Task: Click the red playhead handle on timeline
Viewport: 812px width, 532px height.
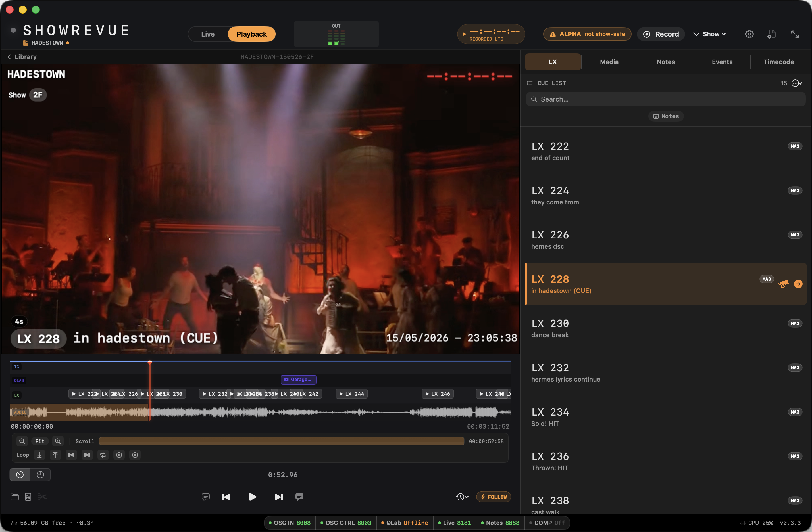Action: pyautogui.click(x=149, y=362)
